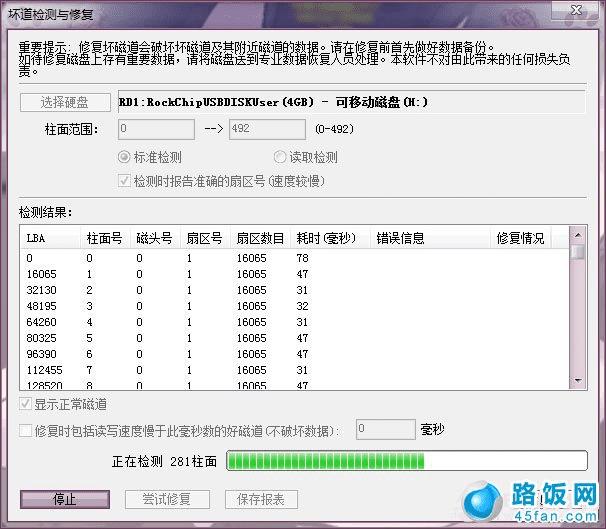Click the starting cylinder field showing 0

click(156, 129)
